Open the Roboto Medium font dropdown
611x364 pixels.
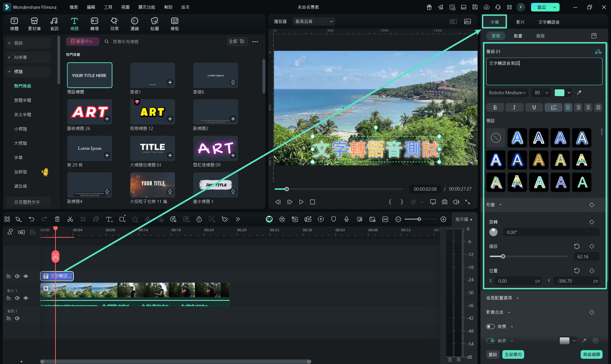coord(507,92)
